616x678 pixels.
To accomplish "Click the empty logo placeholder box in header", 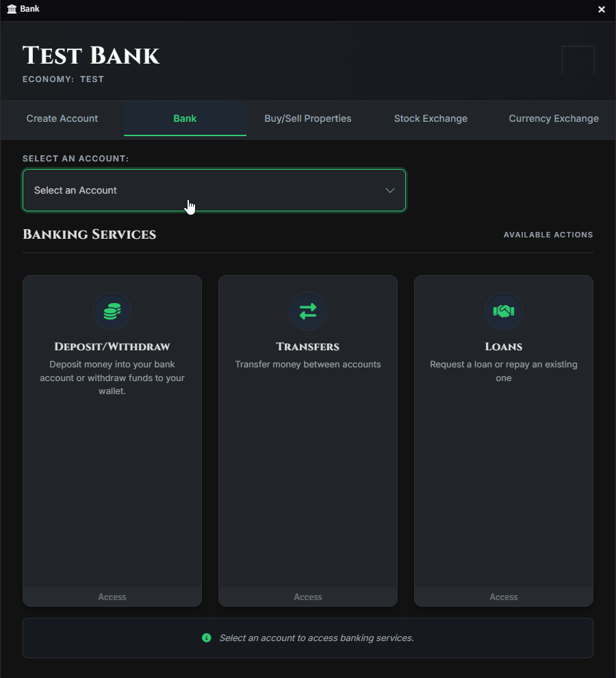I will 578,60.
